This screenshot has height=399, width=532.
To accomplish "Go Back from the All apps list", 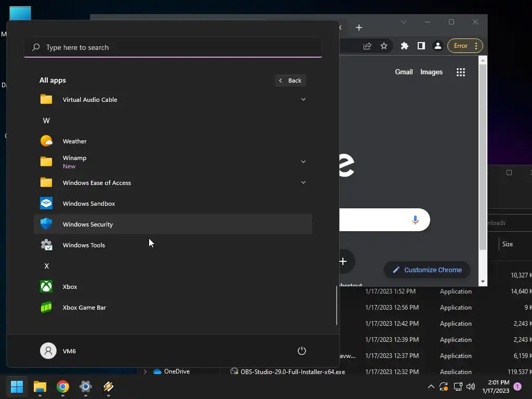I will pyautogui.click(x=290, y=81).
